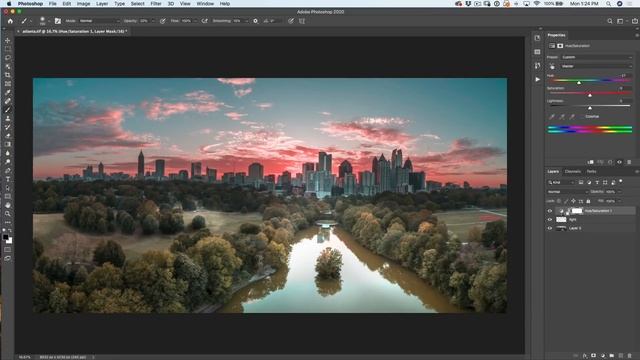This screenshot has height=360, width=640.
Task: Toggle lock position icon
Action: pos(573,201)
